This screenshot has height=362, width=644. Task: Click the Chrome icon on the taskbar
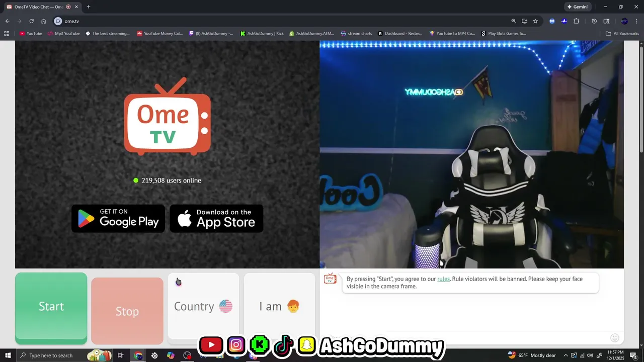(x=138, y=355)
